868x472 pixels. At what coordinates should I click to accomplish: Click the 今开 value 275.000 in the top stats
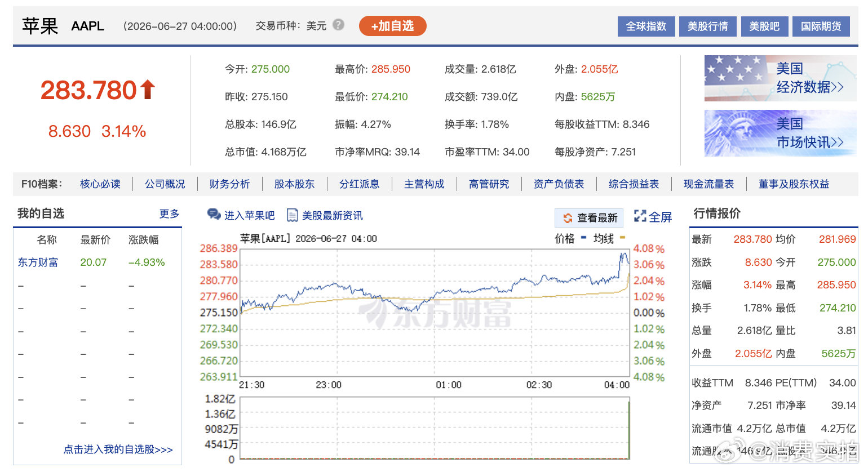click(x=271, y=69)
